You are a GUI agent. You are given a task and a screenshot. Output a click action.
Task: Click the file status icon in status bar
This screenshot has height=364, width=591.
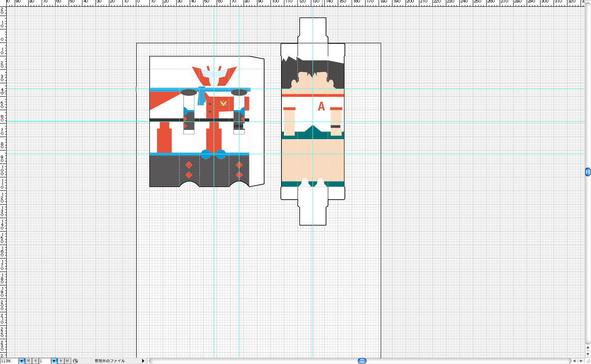coord(75,361)
